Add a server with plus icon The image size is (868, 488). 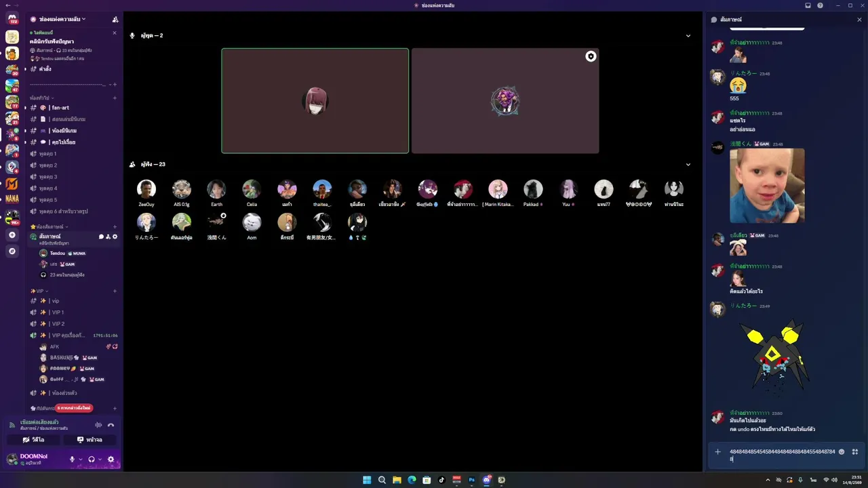click(12, 235)
